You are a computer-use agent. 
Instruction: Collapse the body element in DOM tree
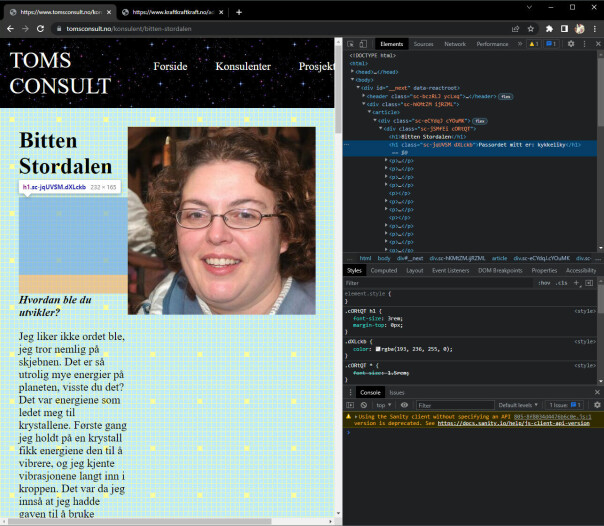(352, 80)
